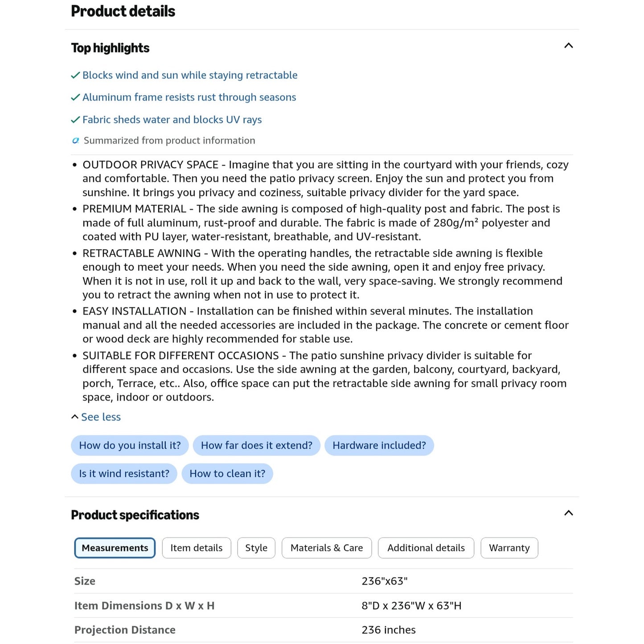Ask 'How do you install it?'
This screenshot has width=644, height=644.
click(x=130, y=446)
